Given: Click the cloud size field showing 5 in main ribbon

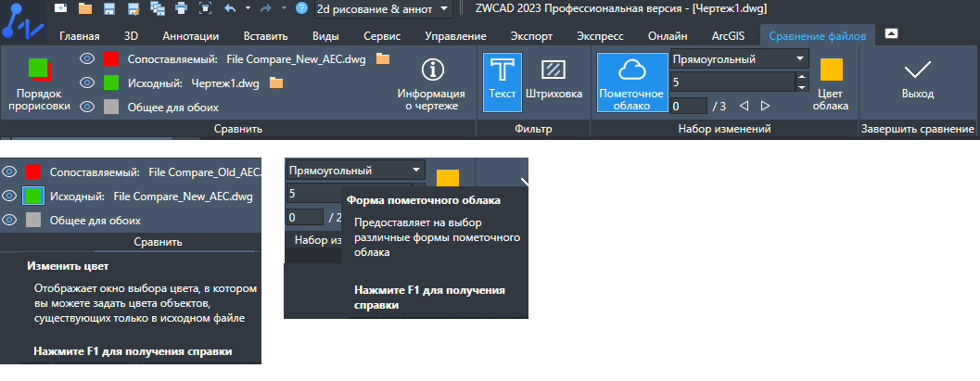Looking at the screenshot, I should coord(732,82).
